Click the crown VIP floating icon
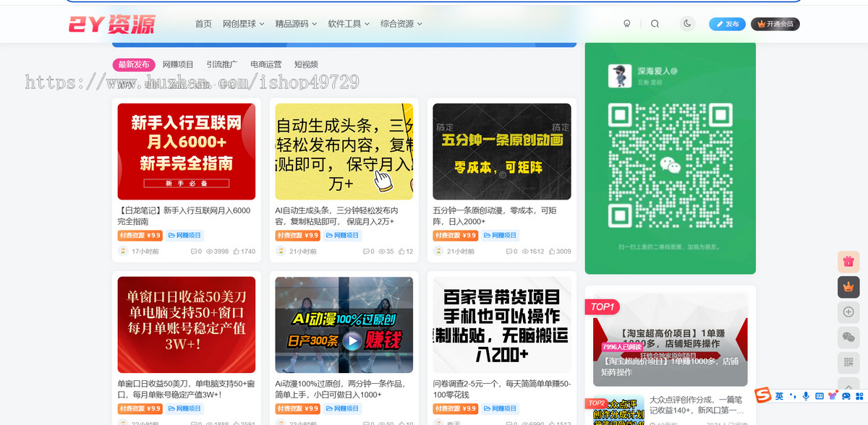Screen dimensions: 868x425 (x=848, y=287)
